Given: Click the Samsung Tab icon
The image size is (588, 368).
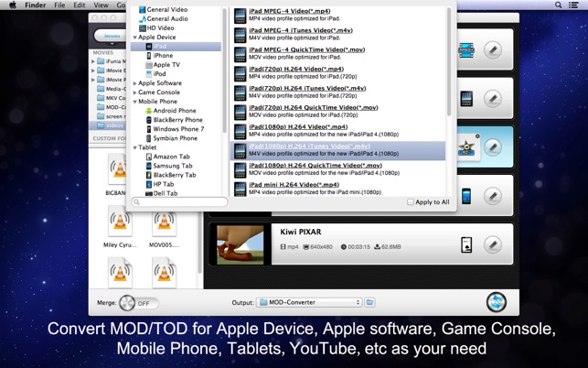Looking at the screenshot, I should [x=149, y=166].
